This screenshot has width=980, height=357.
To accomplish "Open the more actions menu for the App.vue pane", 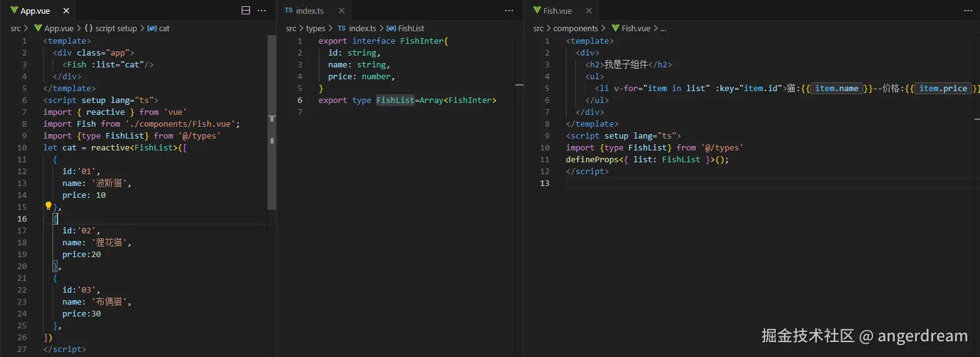I will pyautogui.click(x=262, y=11).
